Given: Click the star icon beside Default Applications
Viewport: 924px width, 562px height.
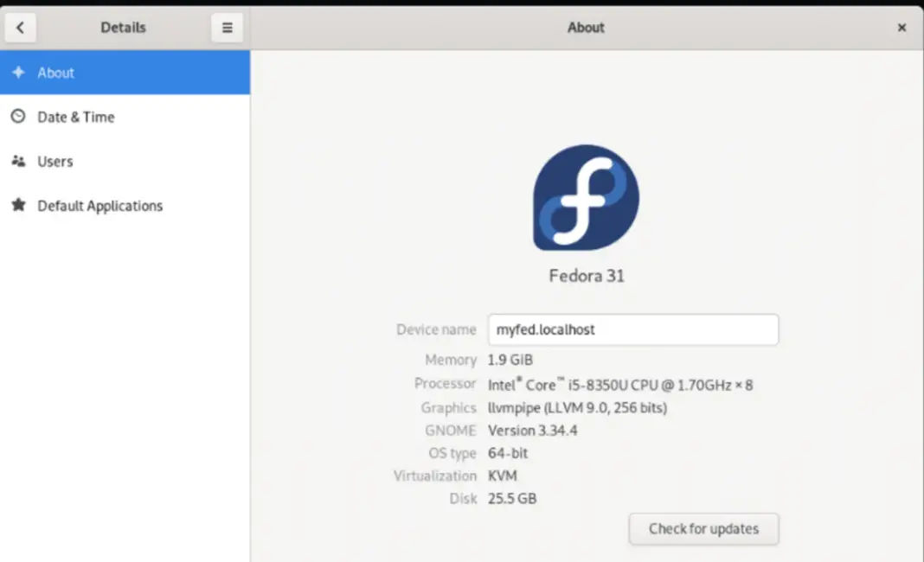Looking at the screenshot, I should coord(17,206).
